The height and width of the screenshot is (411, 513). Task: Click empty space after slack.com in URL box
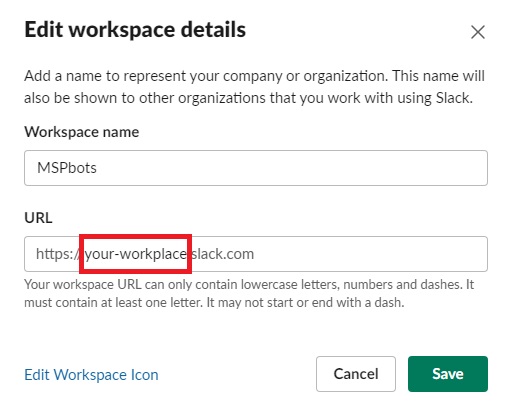370,254
